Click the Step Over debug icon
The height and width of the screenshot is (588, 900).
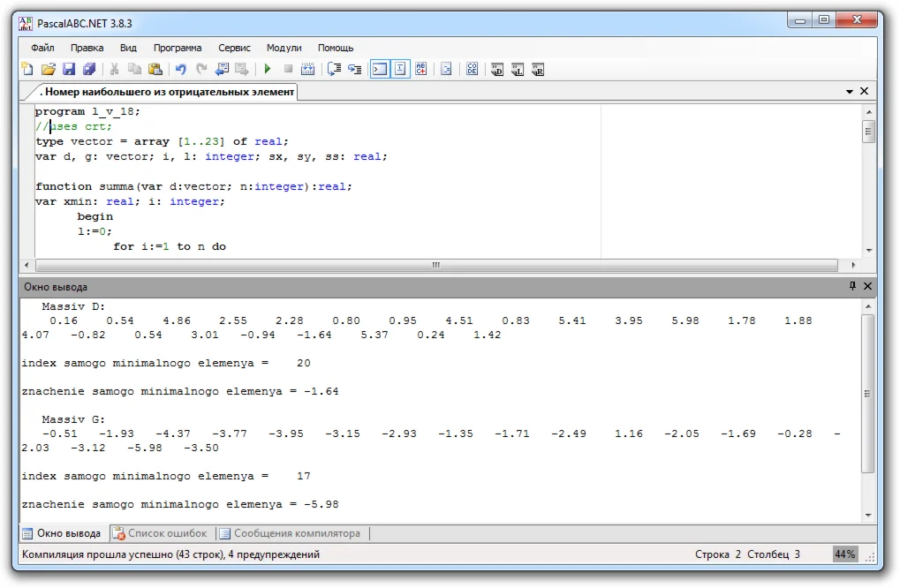pos(334,69)
